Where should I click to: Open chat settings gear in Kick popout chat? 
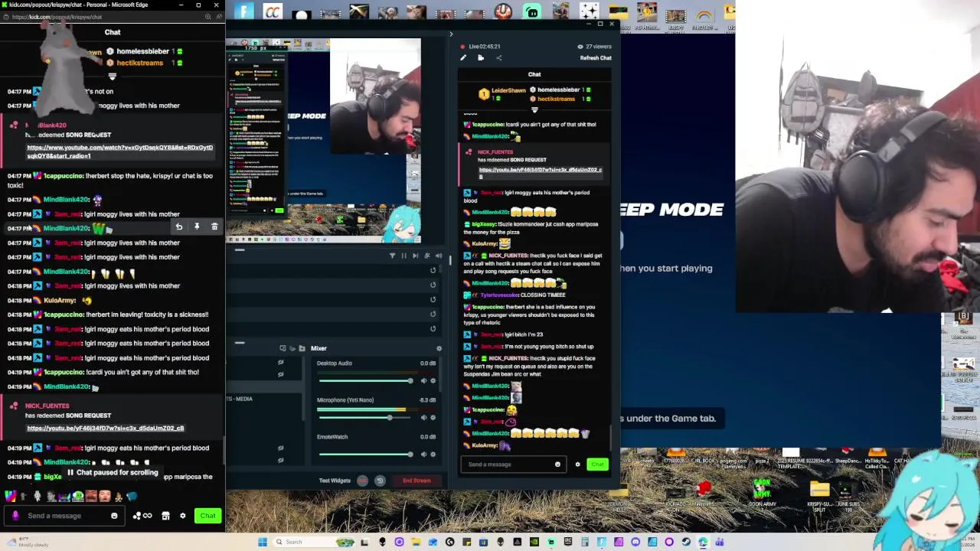point(182,516)
